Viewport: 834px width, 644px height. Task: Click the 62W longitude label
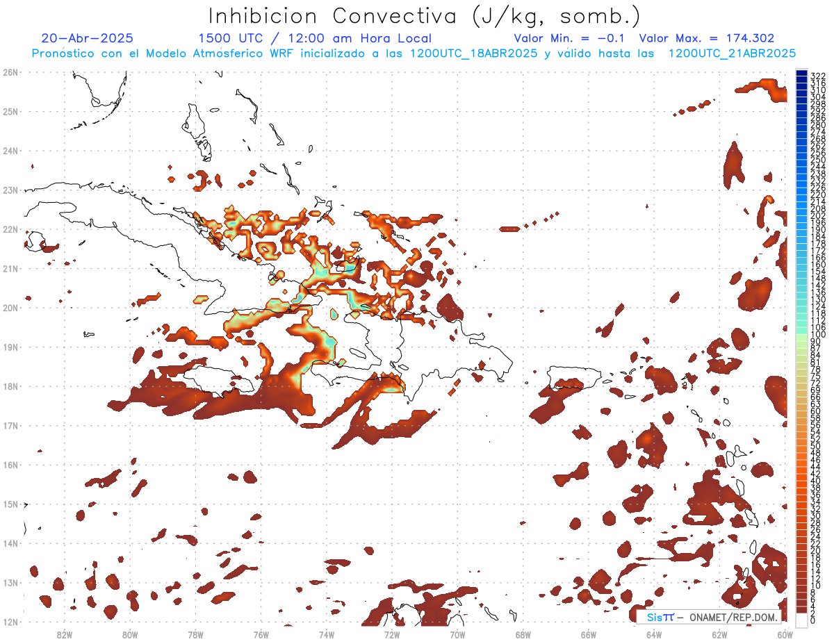[x=720, y=634]
